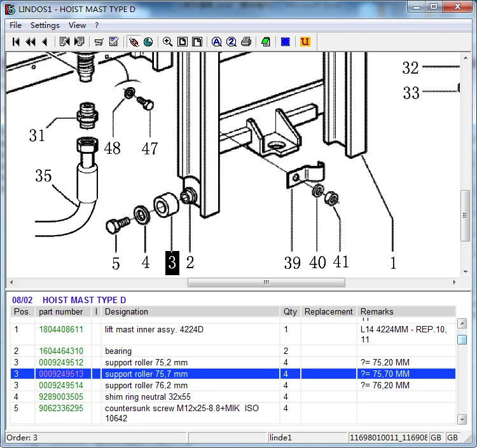Click part number 9289003505 for shim ring
The image size is (477, 448).
61,397
